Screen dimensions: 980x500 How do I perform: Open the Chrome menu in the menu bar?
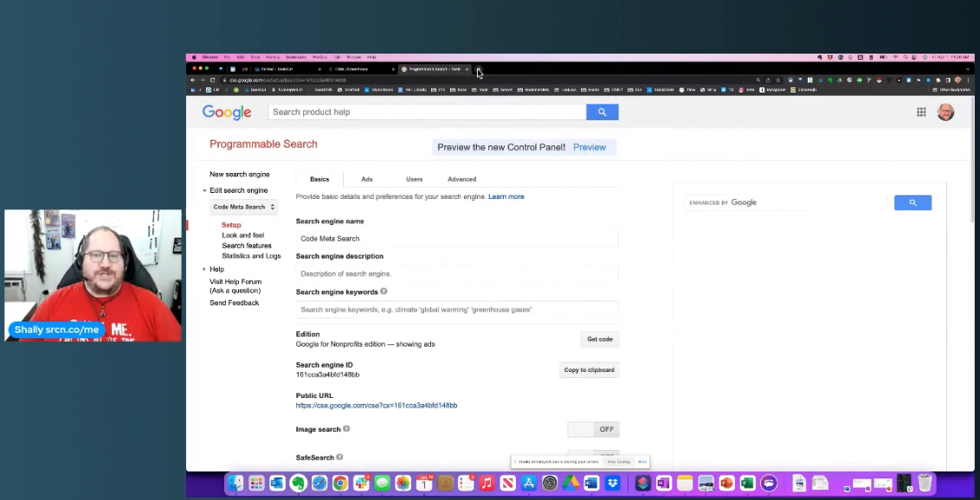pyautogui.click(x=210, y=57)
